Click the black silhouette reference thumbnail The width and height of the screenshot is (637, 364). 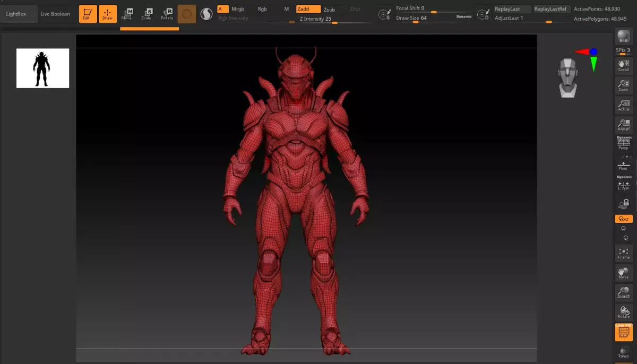click(x=42, y=68)
